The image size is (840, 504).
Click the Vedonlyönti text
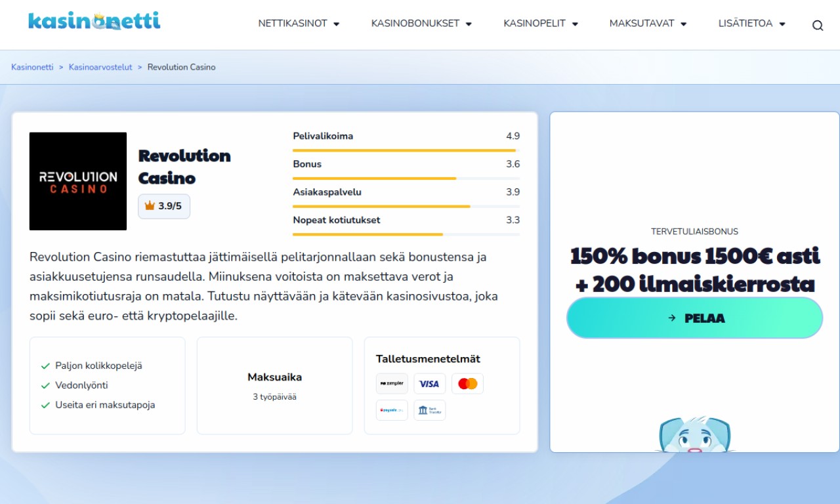tap(81, 386)
